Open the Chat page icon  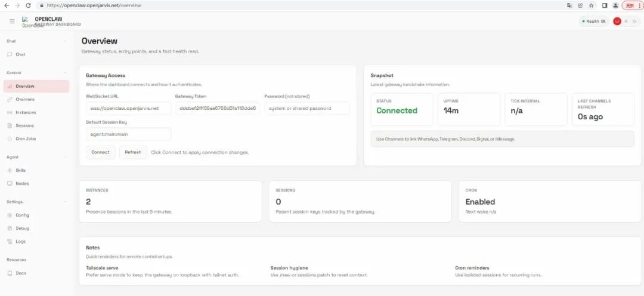[x=10, y=54]
